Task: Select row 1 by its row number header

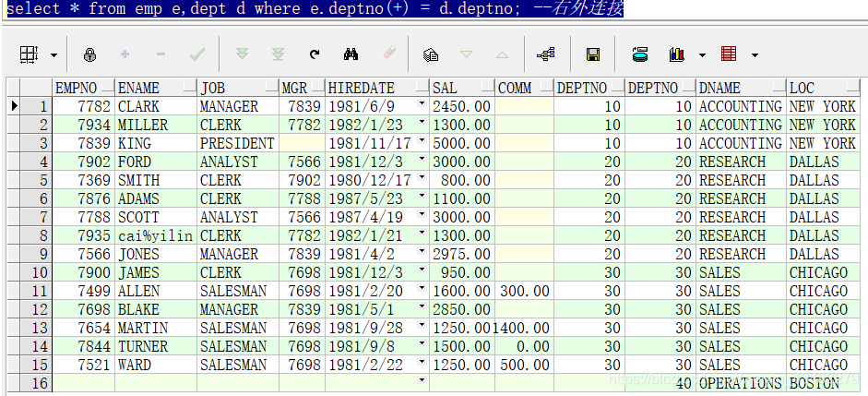Action: [x=37, y=106]
